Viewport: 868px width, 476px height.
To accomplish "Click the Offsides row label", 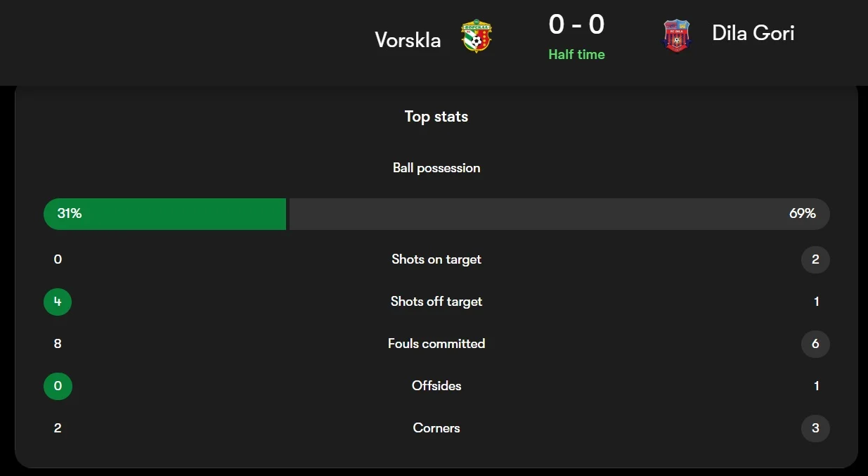I will pyautogui.click(x=436, y=386).
